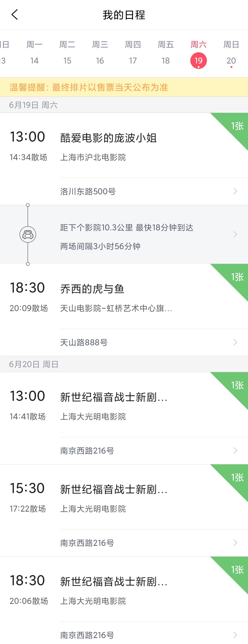
Task: Tap yellow 温馨提醒 notice banner
Action: (124, 87)
